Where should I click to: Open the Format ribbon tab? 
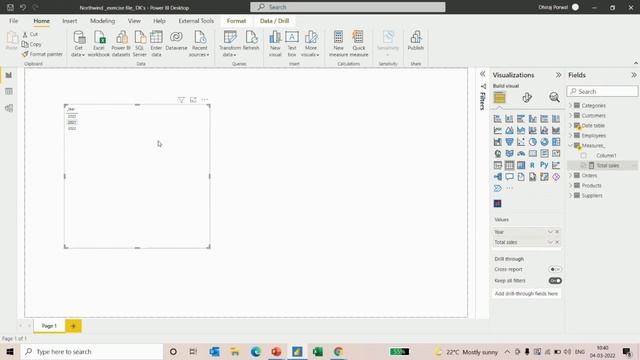tap(236, 21)
